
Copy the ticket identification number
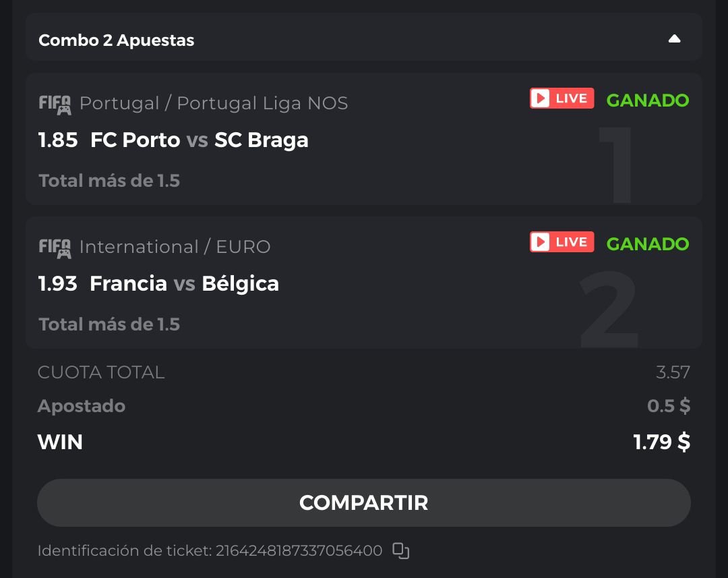(401, 551)
